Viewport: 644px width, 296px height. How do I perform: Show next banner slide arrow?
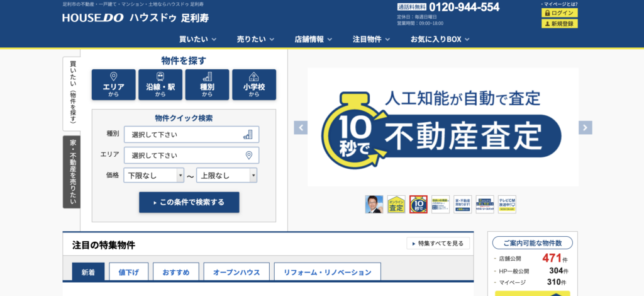click(x=586, y=127)
